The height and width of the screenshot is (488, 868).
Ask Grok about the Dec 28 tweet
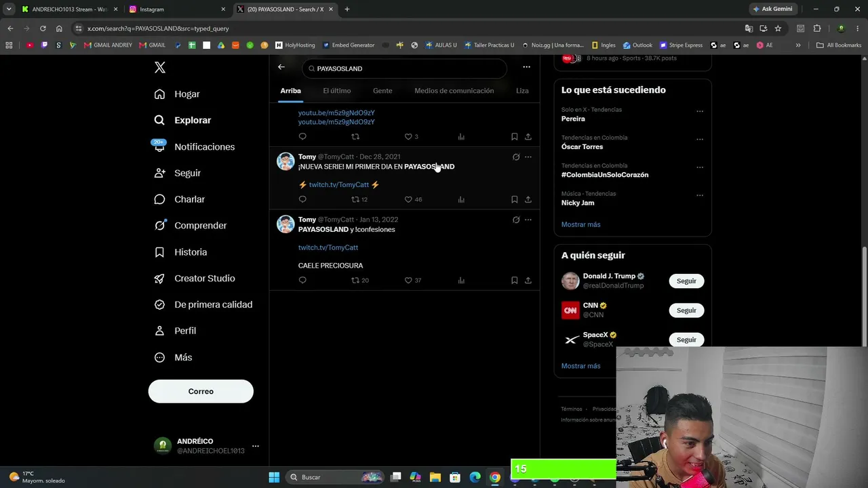pos(516,157)
